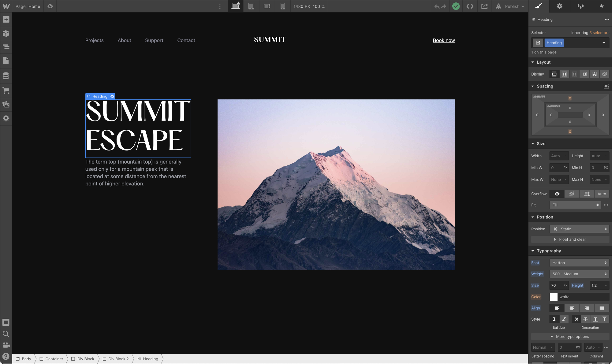Toggle the overflow clip icon

[572, 194]
